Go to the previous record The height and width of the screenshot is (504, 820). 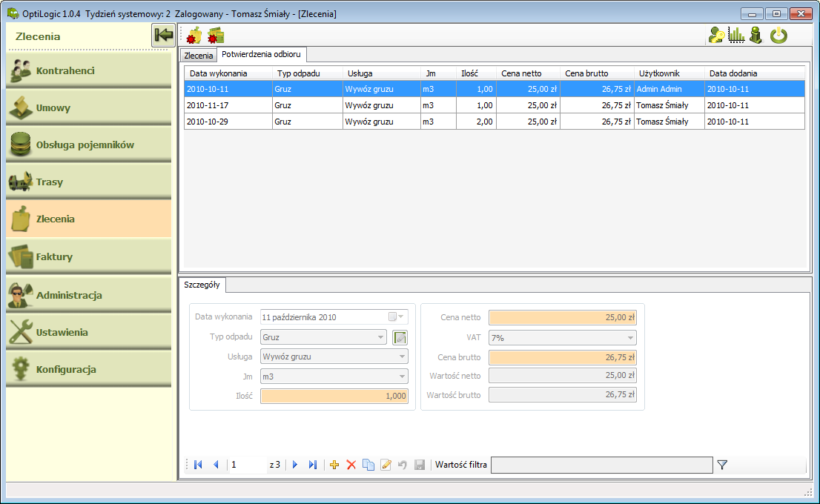(216, 464)
